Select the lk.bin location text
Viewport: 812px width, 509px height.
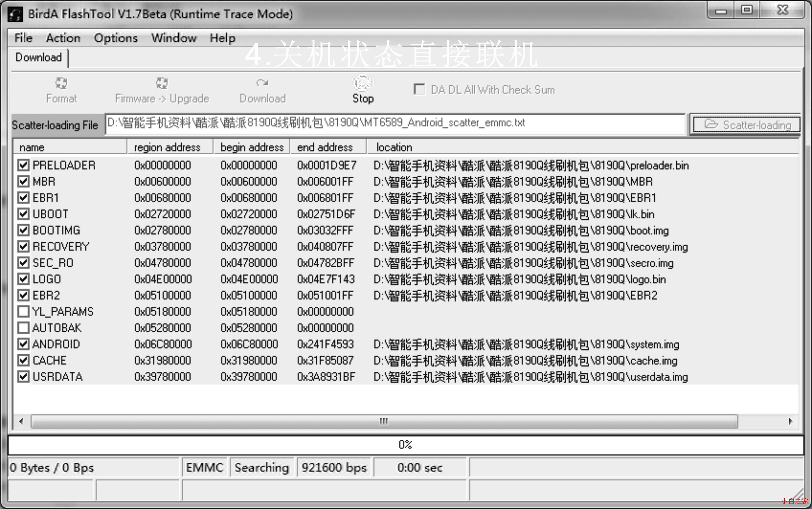pos(514,214)
